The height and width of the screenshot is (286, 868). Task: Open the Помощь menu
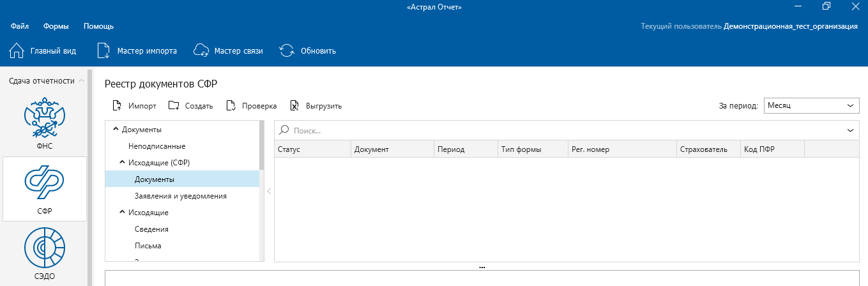click(98, 26)
